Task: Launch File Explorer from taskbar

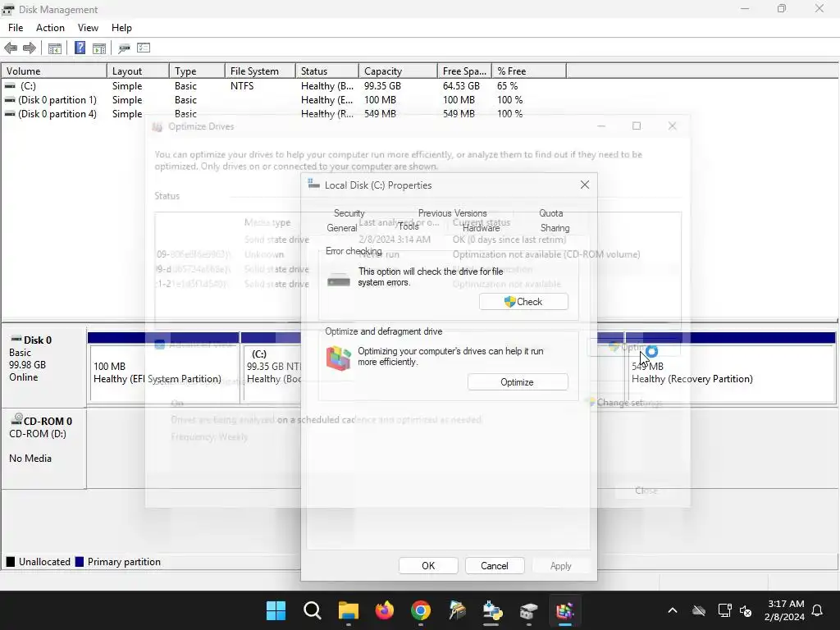Action: tap(348, 610)
